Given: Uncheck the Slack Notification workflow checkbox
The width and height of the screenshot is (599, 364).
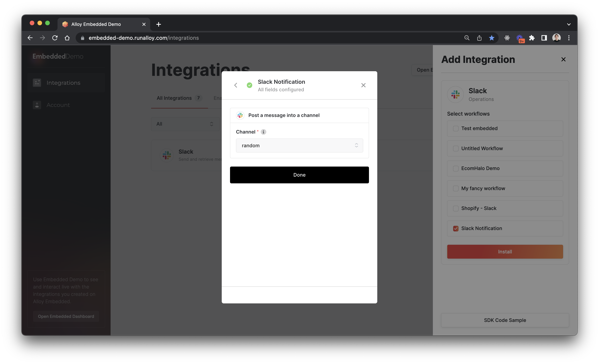Looking at the screenshot, I should [x=456, y=229].
